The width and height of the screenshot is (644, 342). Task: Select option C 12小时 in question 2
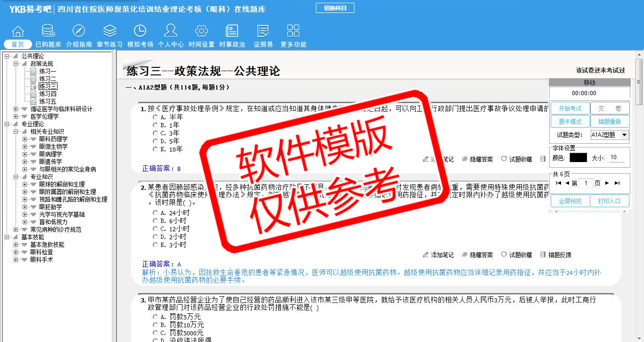pyautogui.click(x=156, y=228)
